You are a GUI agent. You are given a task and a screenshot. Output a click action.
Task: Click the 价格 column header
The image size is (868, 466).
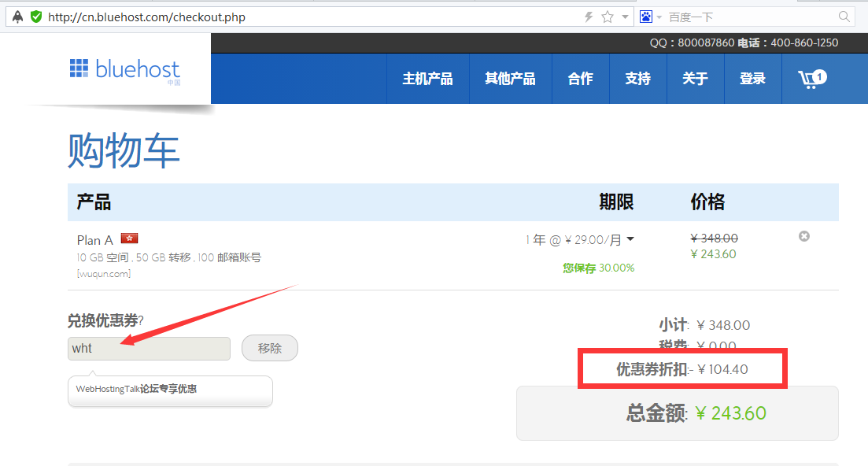pyautogui.click(x=707, y=202)
